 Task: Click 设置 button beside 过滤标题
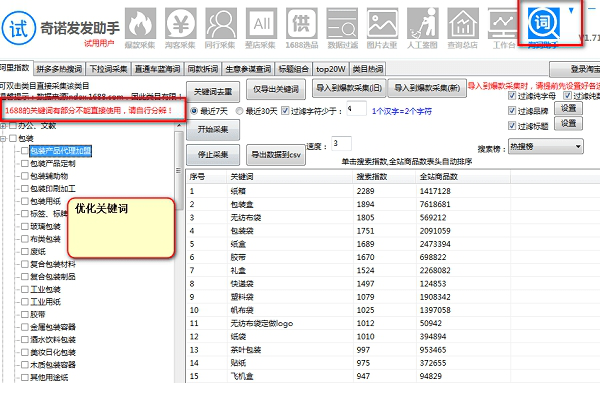[x=568, y=123]
